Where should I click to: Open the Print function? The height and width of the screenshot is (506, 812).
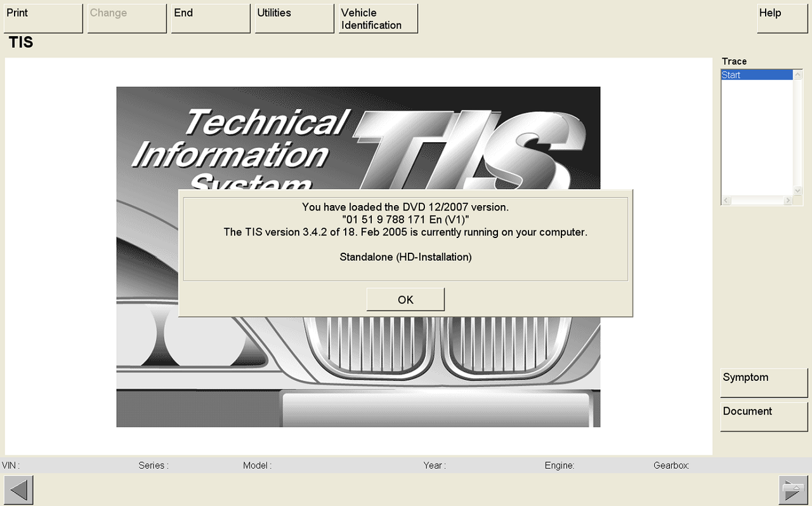point(43,18)
